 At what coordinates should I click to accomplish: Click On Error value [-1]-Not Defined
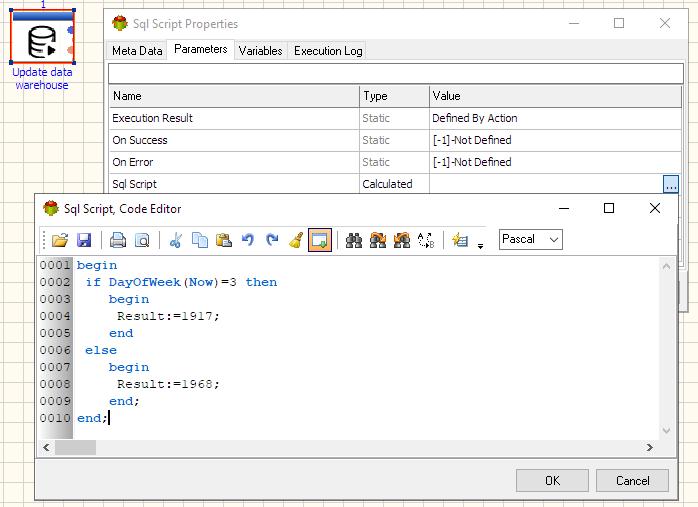coord(472,162)
